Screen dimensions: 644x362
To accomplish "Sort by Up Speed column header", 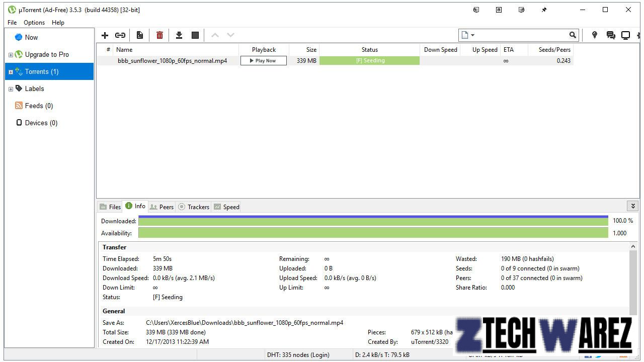I will [480, 50].
